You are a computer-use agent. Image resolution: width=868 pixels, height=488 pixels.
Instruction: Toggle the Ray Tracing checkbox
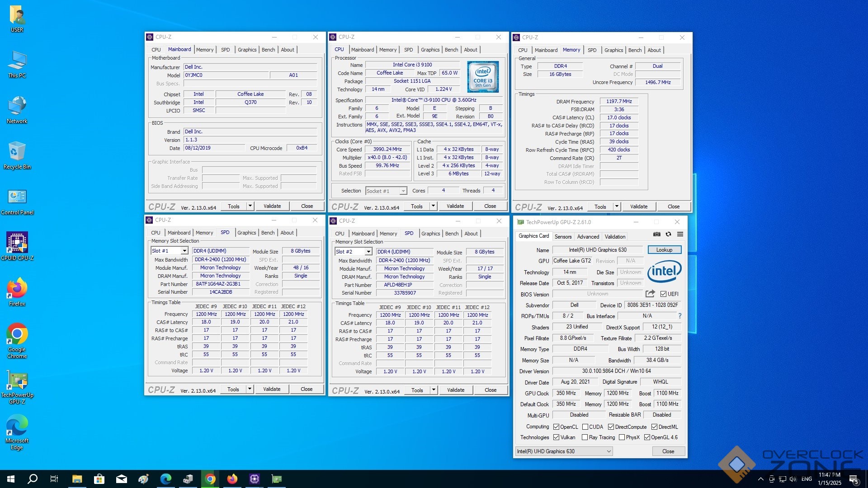tap(585, 437)
